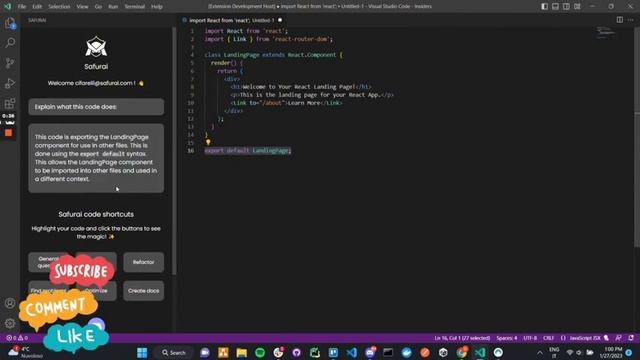640x360 pixels.
Task: Open the Run menu
Action: pyautogui.click(x=113, y=7)
